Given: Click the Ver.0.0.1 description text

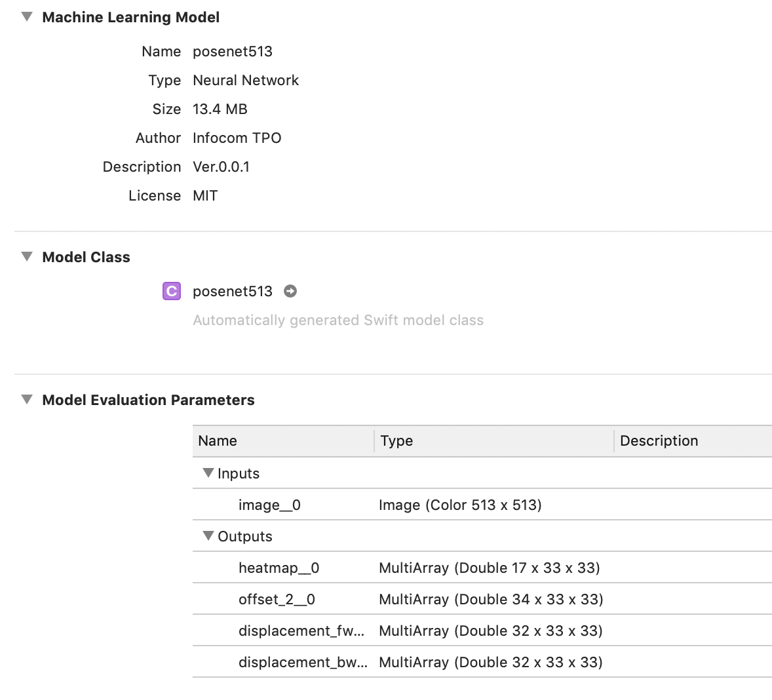Looking at the screenshot, I should [221, 167].
